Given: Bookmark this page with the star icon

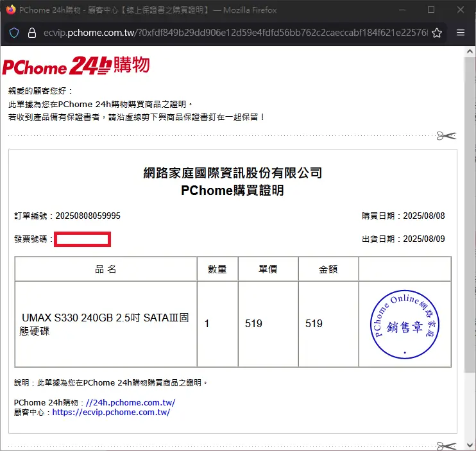Looking at the screenshot, I should 437,33.
